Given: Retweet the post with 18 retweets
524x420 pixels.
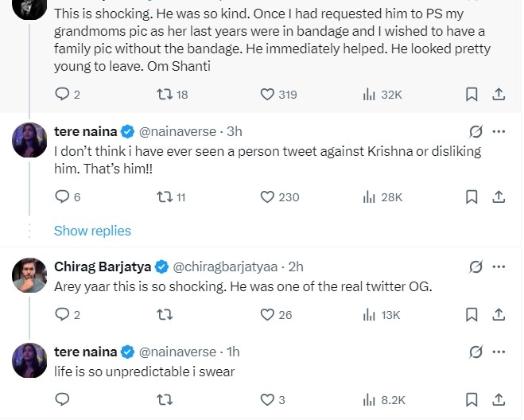Looking at the screenshot, I should [x=165, y=95].
